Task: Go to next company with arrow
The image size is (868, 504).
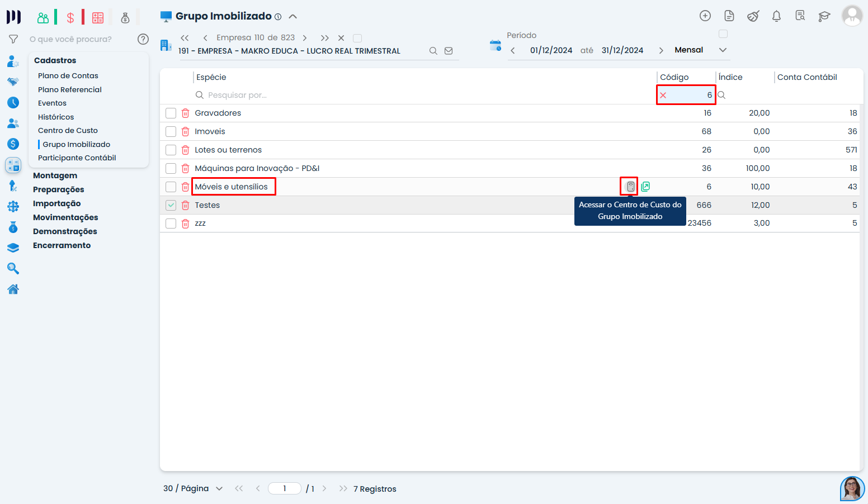Action: click(305, 38)
